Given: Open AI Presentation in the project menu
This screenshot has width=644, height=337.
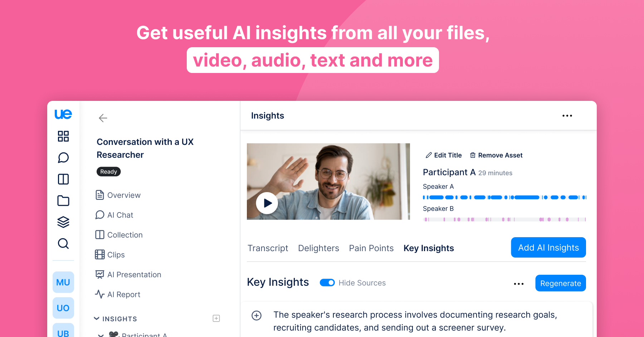Looking at the screenshot, I should coord(134,275).
